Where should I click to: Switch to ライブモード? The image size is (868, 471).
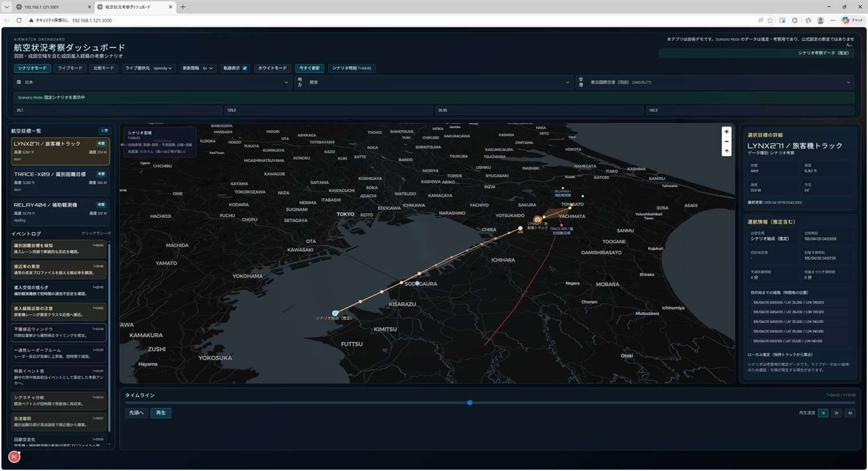(70, 68)
